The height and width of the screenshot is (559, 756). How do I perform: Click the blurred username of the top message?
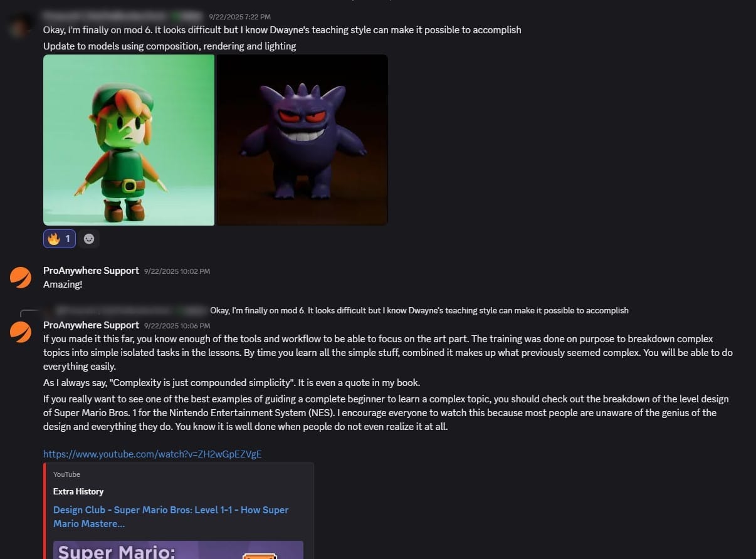pos(123,16)
